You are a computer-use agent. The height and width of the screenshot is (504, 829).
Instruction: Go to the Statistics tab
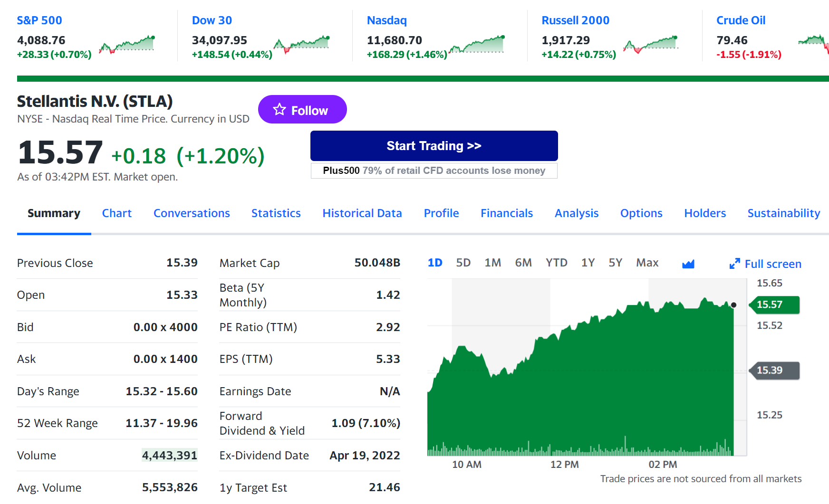coord(276,213)
